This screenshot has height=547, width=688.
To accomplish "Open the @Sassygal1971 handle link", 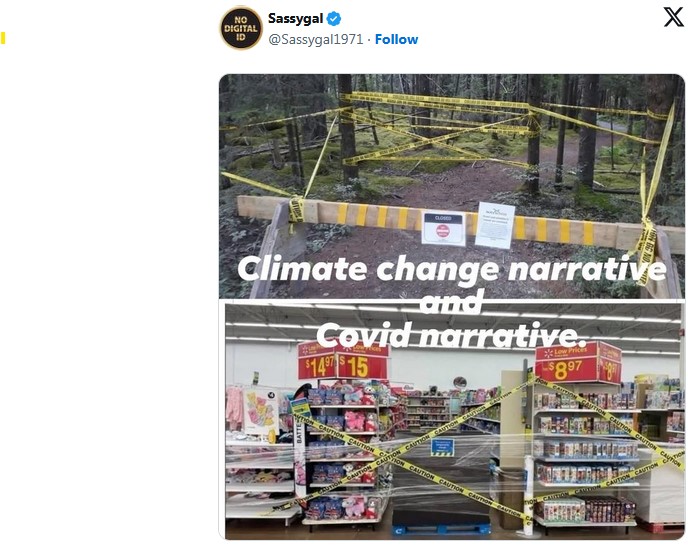I will click(x=315, y=39).
